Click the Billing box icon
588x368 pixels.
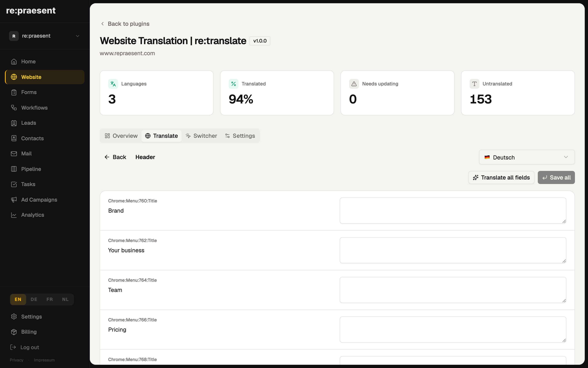pyautogui.click(x=14, y=332)
